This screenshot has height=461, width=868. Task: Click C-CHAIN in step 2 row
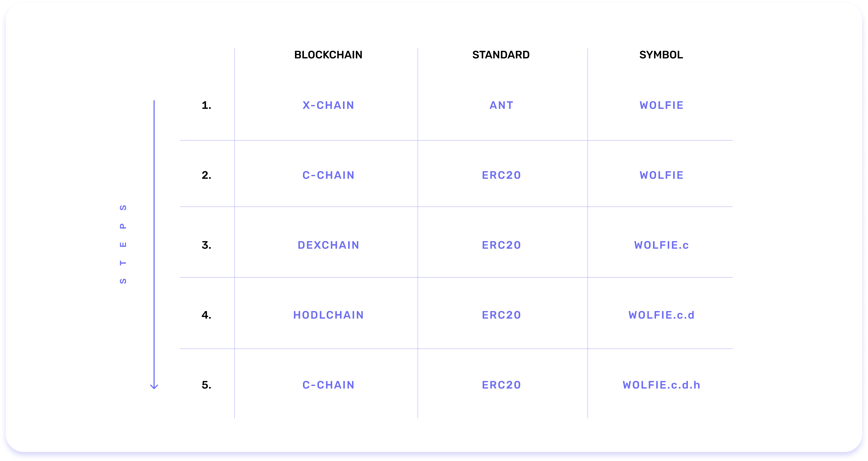coord(328,175)
